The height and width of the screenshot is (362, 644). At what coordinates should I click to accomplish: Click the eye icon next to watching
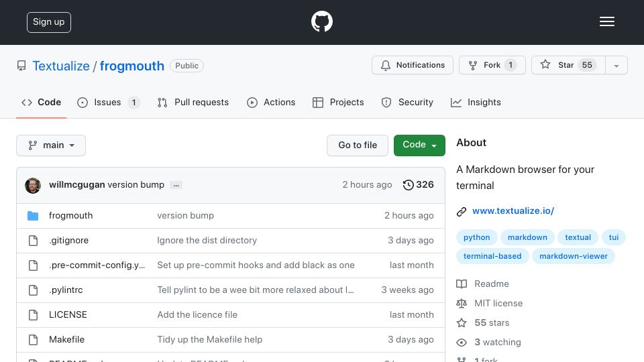pyautogui.click(x=462, y=343)
